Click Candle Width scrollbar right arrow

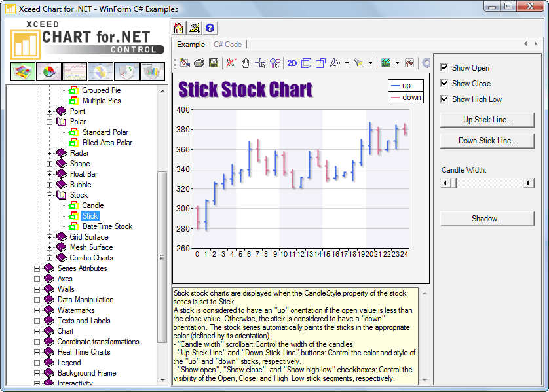click(529, 183)
